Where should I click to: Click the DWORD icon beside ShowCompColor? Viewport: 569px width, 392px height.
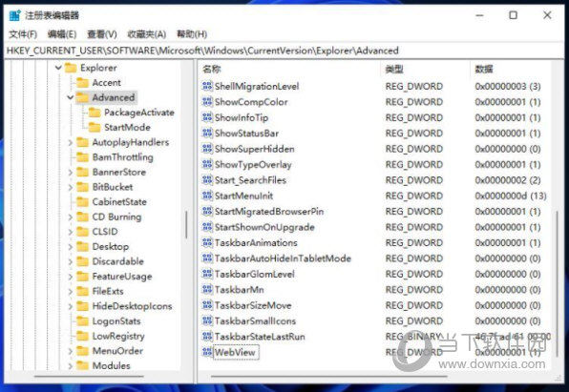coord(207,102)
